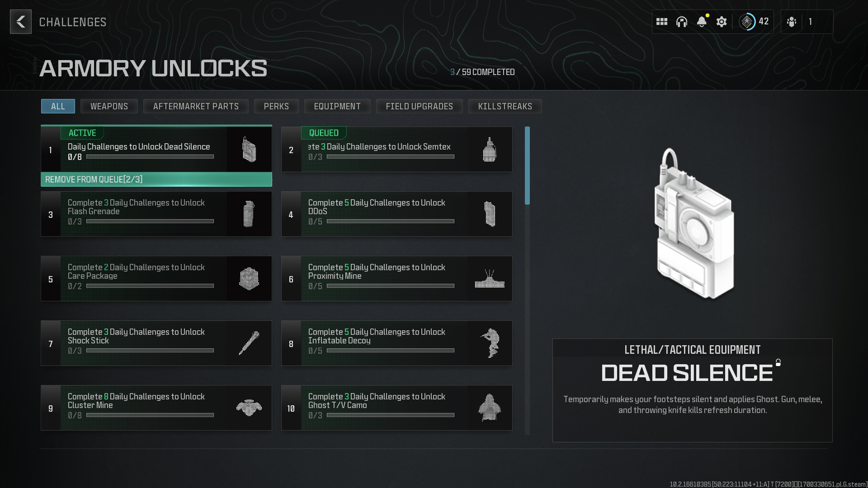The image size is (868, 488).
Task: Select the AFTERMARKET PARTS filter tab
Action: [x=196, y=107]
